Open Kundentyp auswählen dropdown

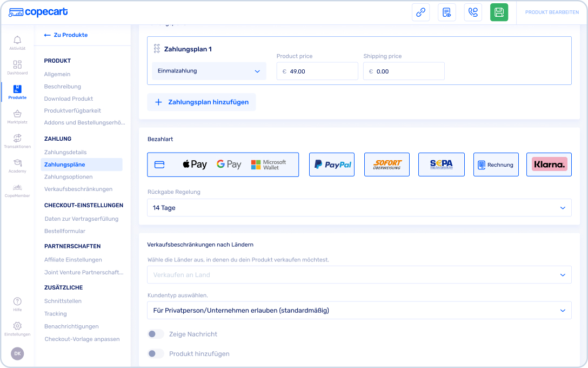359,311
